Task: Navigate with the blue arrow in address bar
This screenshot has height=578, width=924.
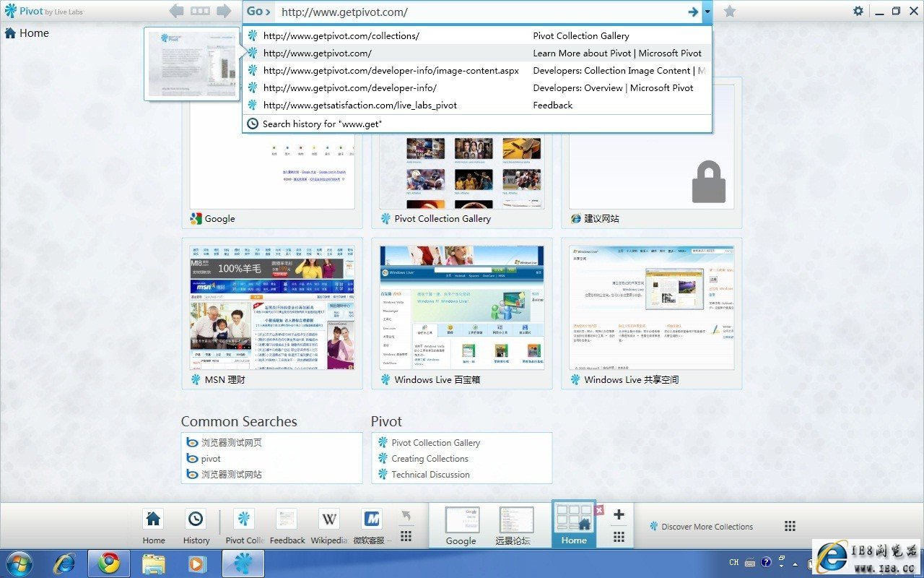Action: point(693,12)
